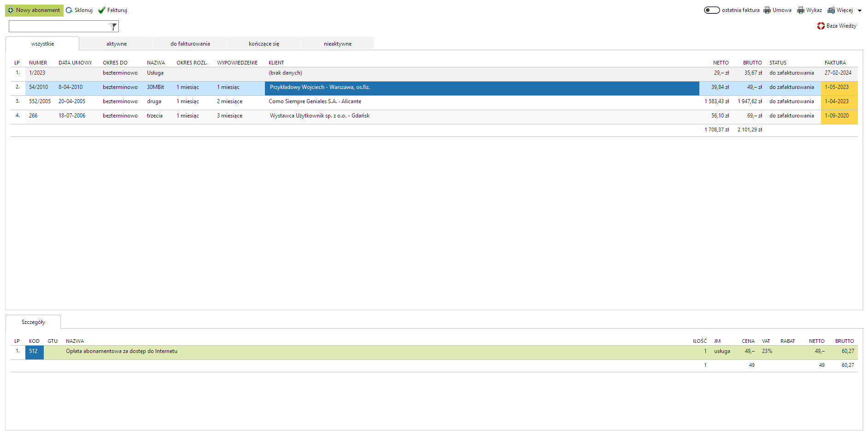Click the Nowy abonament plus icon
The width and height of the screenshot is (868, 435).
11,10
